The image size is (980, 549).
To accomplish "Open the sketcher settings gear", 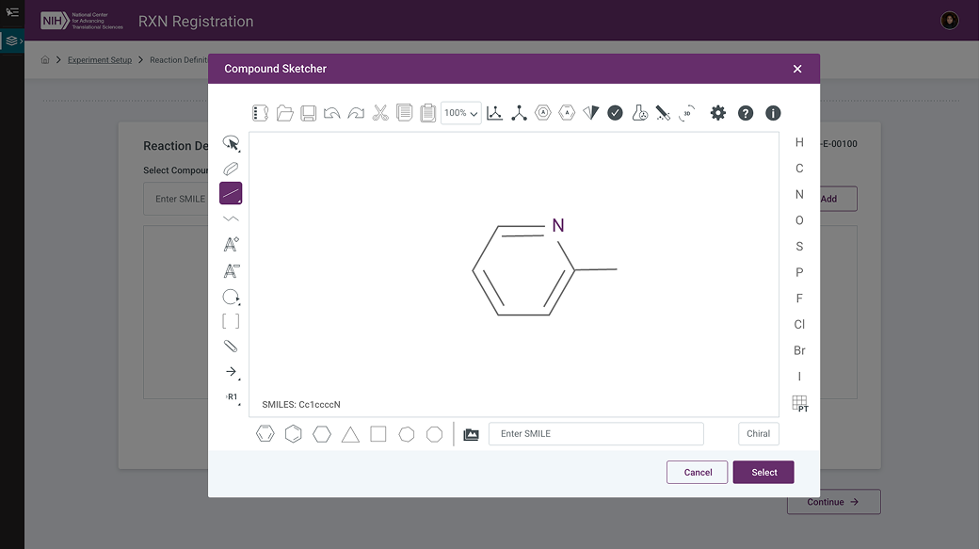I will coord(718,113).
